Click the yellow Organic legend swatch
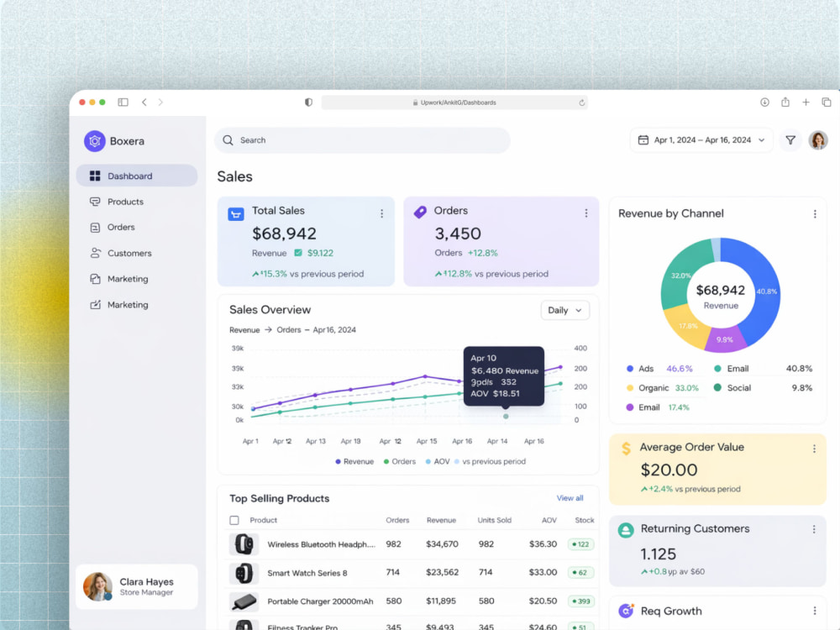This screenshot has height=630, width=840. click(630, 388)
